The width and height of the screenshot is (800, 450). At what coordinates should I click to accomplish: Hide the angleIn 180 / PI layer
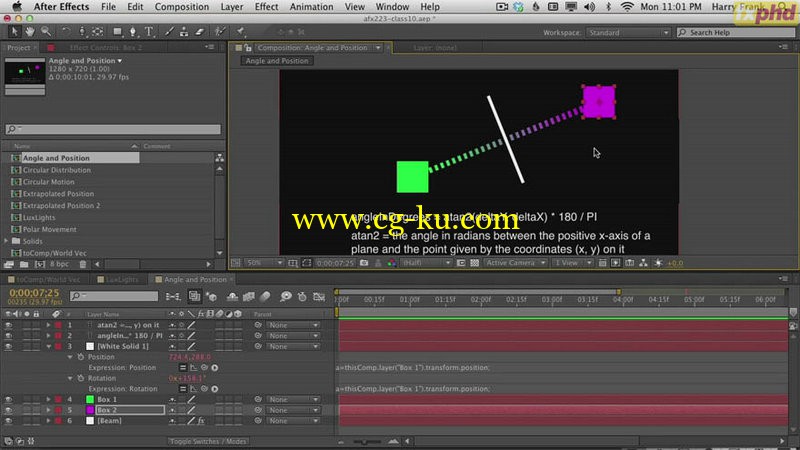(8, 336)
